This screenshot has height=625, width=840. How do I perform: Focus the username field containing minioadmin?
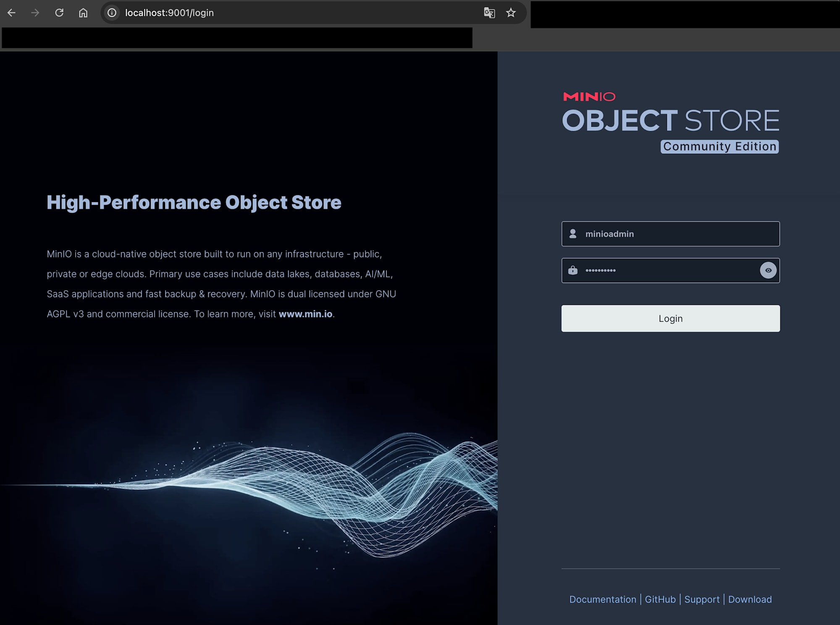click(671, 234)
